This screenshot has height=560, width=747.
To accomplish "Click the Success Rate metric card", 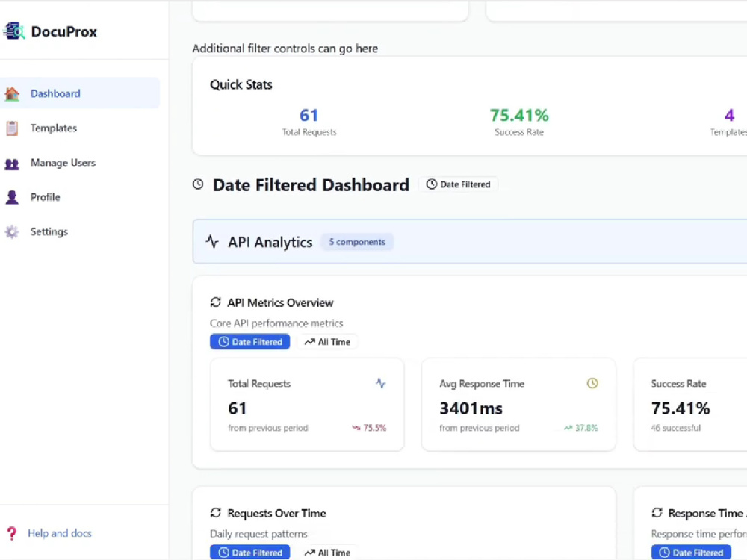I will point(690,405).
